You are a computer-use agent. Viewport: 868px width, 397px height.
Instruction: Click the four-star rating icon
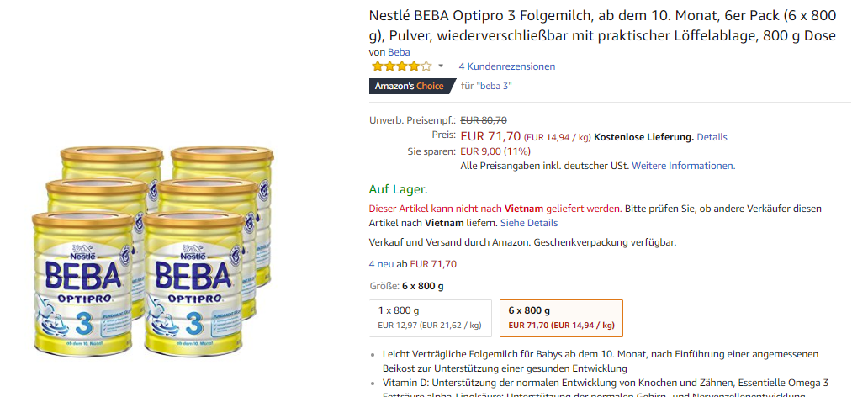click(401, 66)
